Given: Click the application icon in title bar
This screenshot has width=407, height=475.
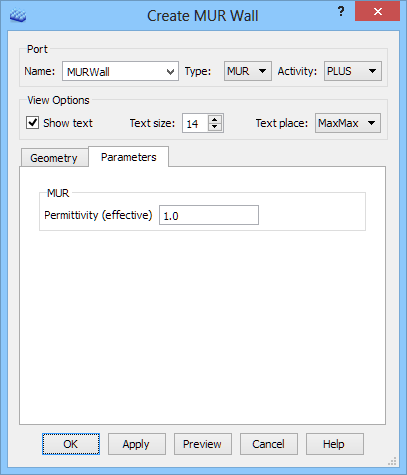Looking at the screenshot, I should click(x=18, y=15).
